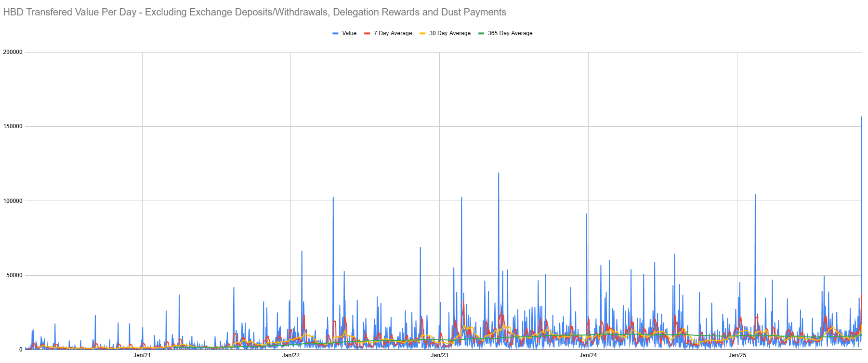The width and height of the screenshot is (868, 363).
Task: Click the Jan/21 x-axis label
Action: (x=142, y=355)
